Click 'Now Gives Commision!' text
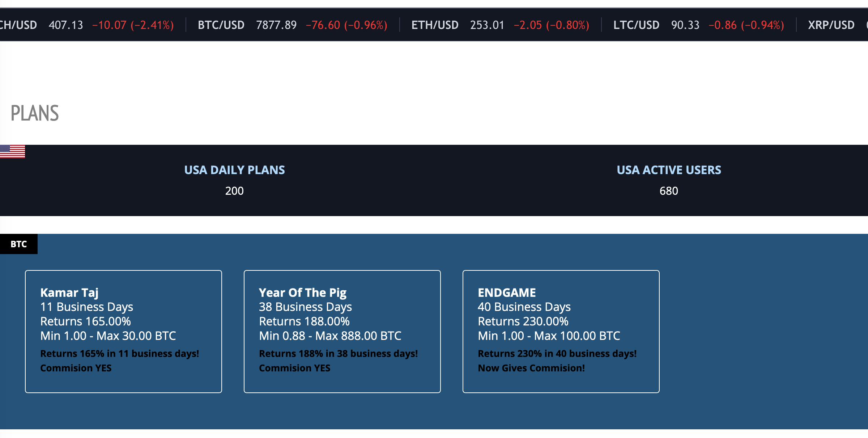868x438 pixels. pos(531,368)
